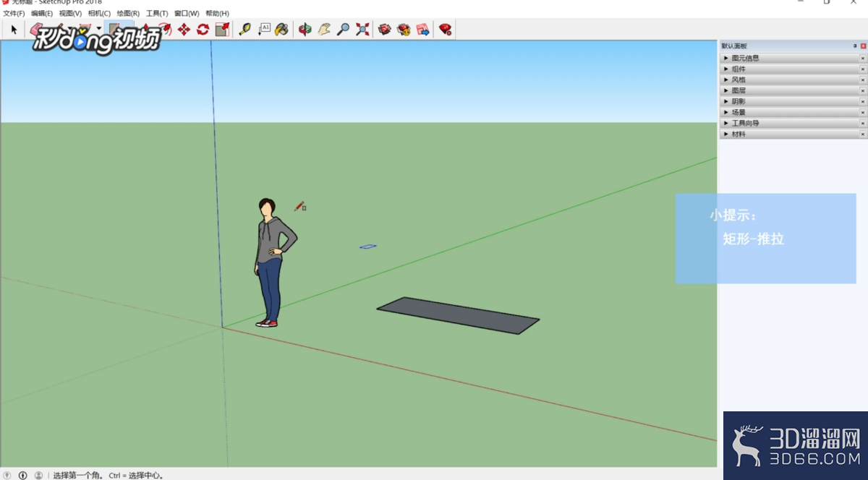This screenshot has width=868, height=480.
Task: Pick the Tape Measure tool
Action: [x=245, y=30]
